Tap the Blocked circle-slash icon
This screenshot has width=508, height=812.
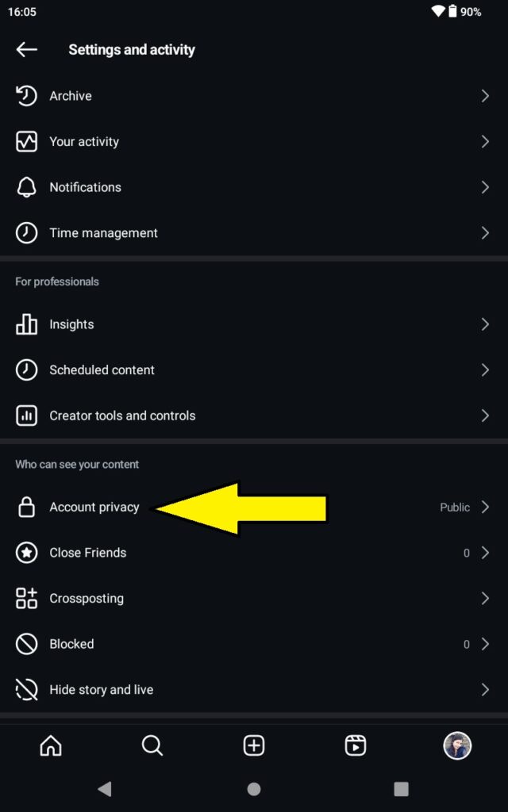point(26,644)
